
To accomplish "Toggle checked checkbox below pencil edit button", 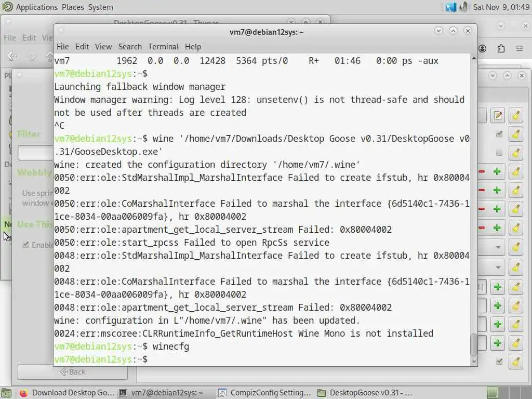I will coord(499,135).
